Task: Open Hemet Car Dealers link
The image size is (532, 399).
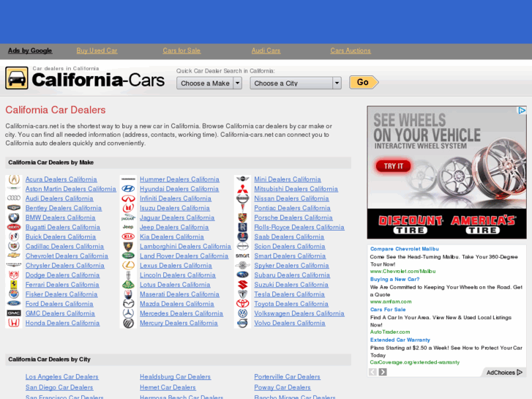Action: (x=168, y=387)
